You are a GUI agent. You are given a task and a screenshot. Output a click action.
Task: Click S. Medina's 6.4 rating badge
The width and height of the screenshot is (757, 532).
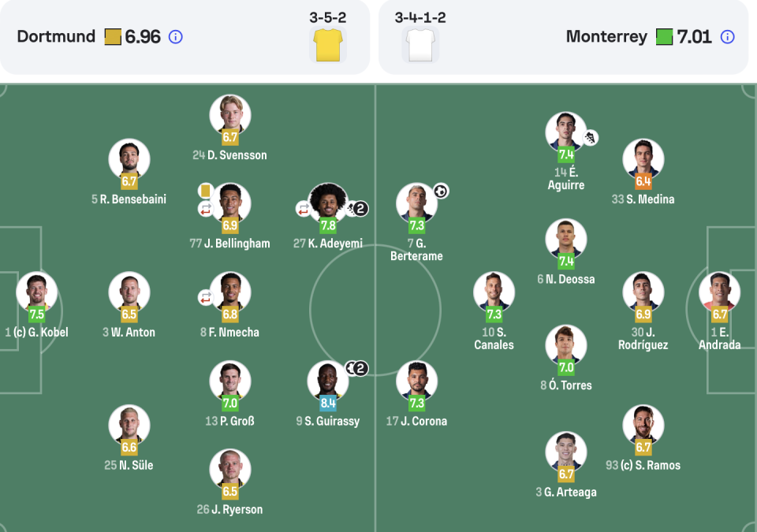(643, 181)
